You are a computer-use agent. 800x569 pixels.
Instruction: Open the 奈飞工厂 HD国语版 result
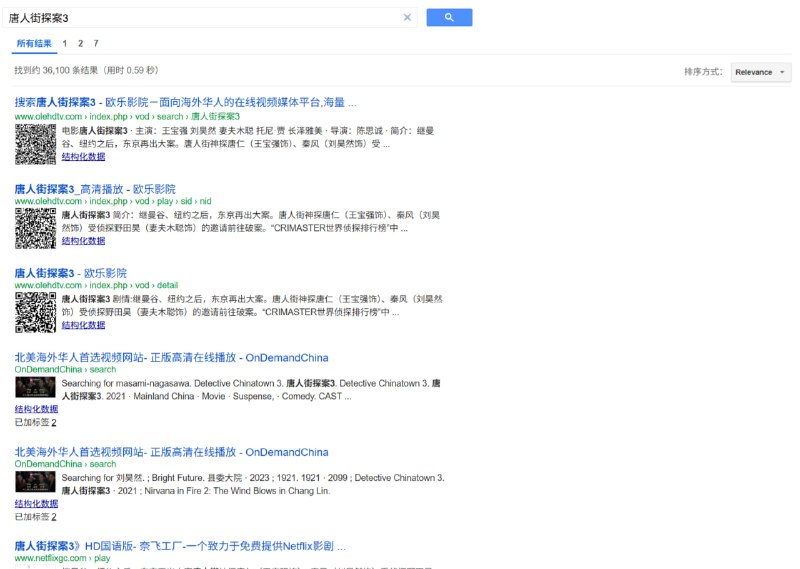[180, 546]
